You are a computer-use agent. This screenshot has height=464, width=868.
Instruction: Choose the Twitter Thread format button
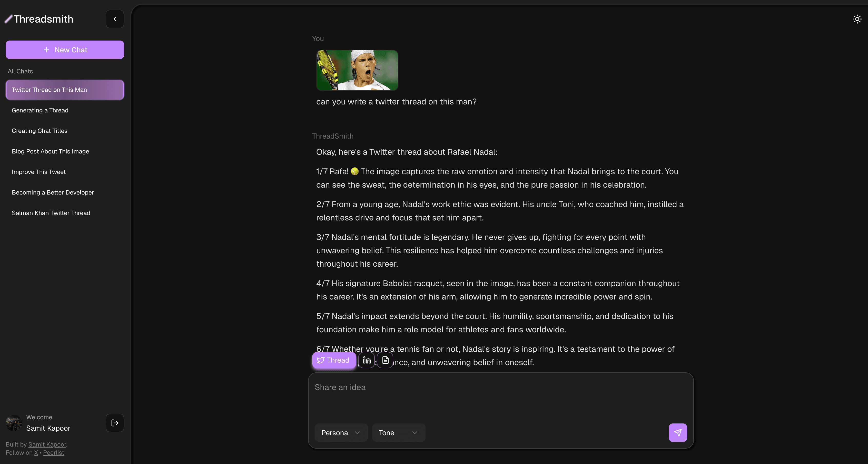[334, 360]
